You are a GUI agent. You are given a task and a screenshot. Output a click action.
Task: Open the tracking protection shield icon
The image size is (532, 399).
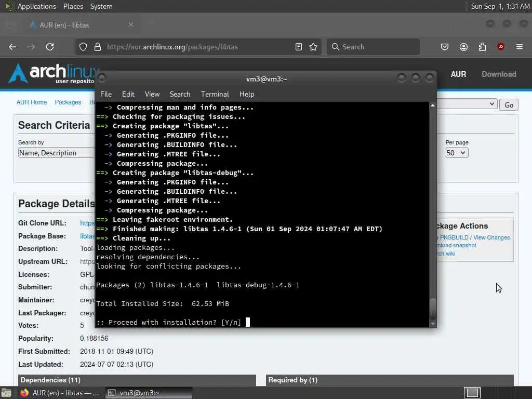83,47
